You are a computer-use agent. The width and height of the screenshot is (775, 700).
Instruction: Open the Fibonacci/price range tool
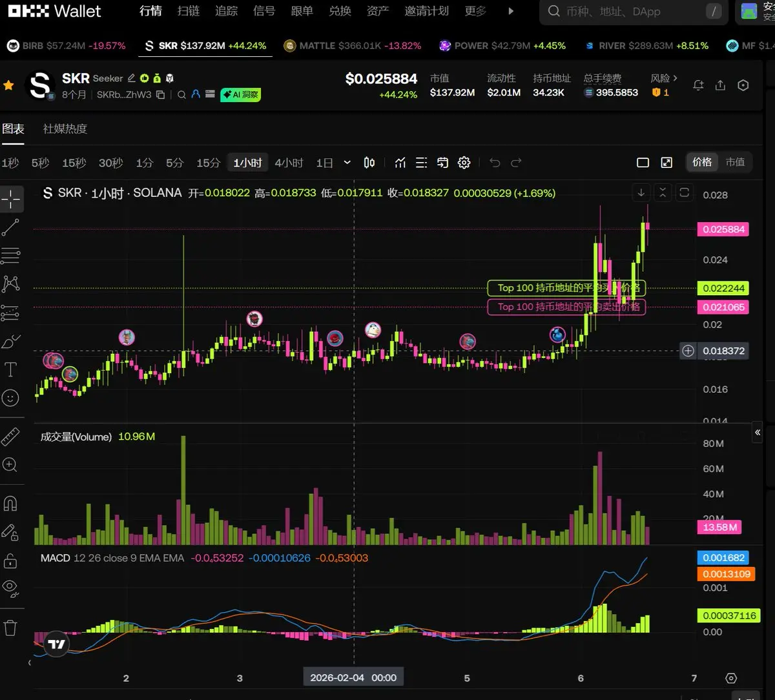click(10, 313)
